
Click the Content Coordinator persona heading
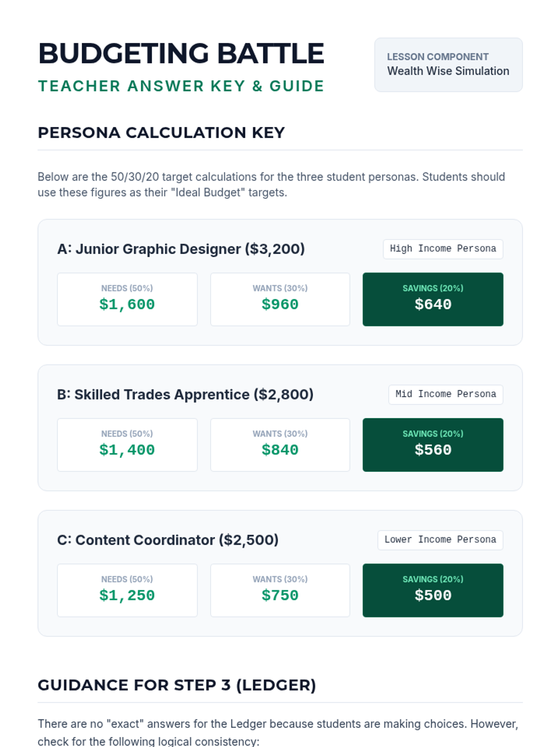[168, 540]
